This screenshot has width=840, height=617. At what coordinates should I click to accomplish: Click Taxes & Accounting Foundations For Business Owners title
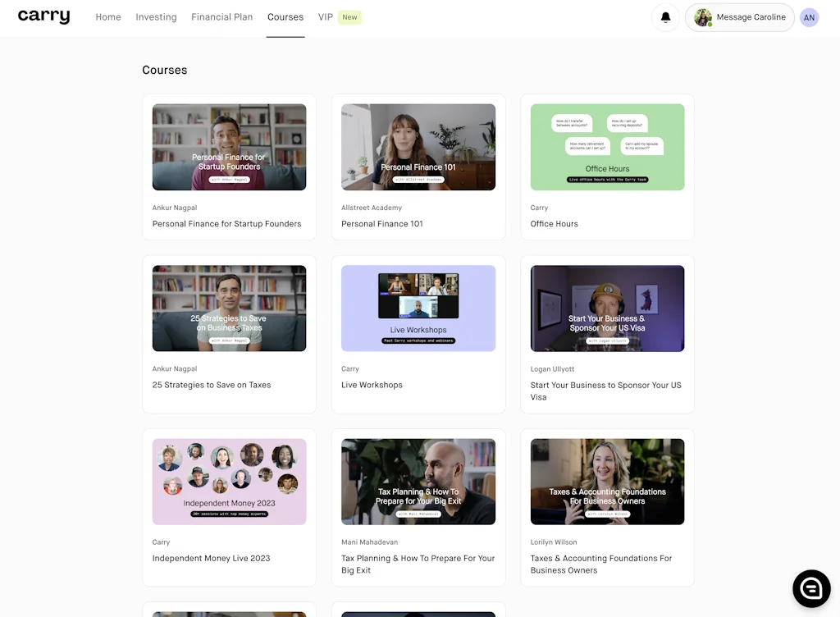point(600,564)
